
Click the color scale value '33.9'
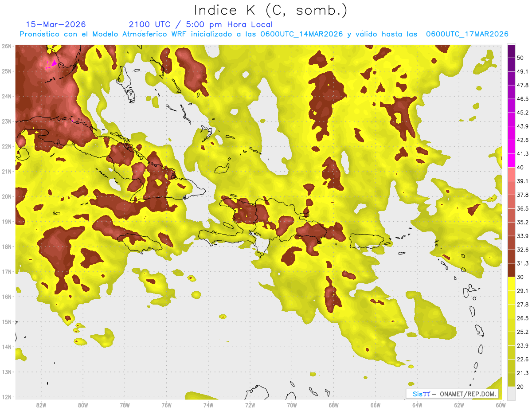coord(523,236)
